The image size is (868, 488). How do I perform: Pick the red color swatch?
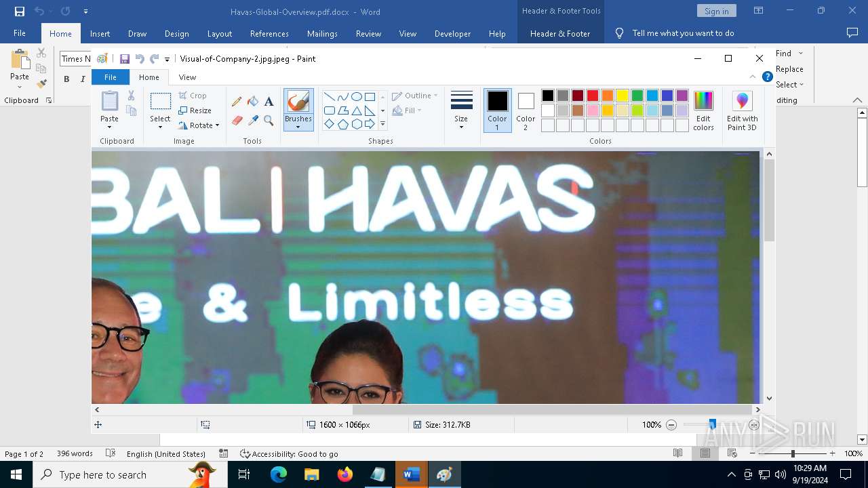[593, 96]
